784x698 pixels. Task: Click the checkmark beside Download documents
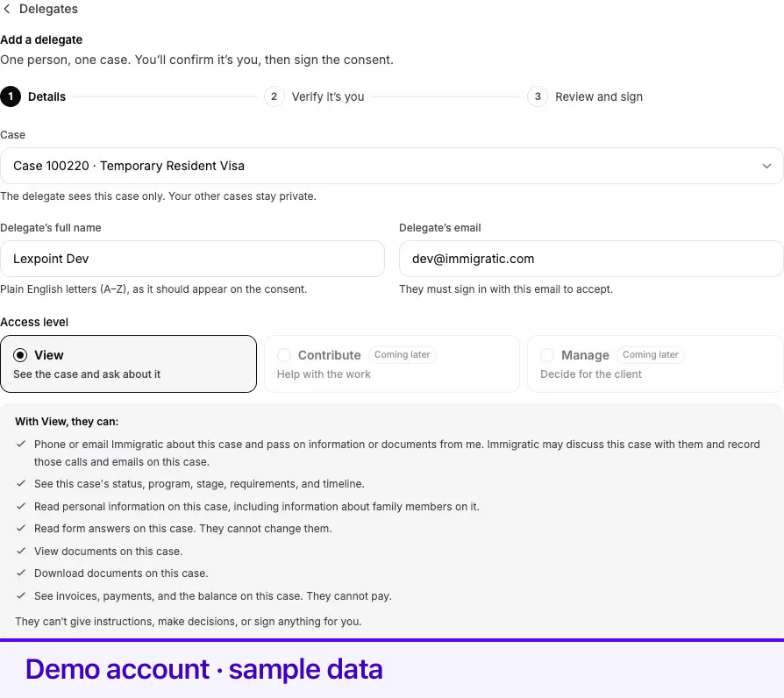tap(21, 573)
